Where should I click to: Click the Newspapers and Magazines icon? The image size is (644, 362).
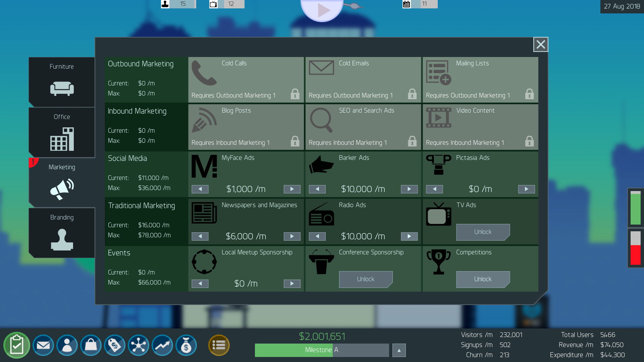pos(204,213)
